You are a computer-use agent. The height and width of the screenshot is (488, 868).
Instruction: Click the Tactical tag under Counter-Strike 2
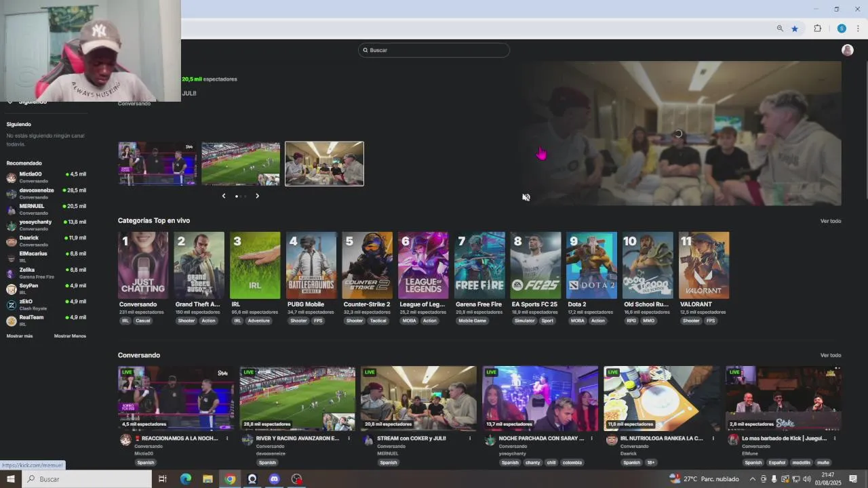click(x=378, y=321)
